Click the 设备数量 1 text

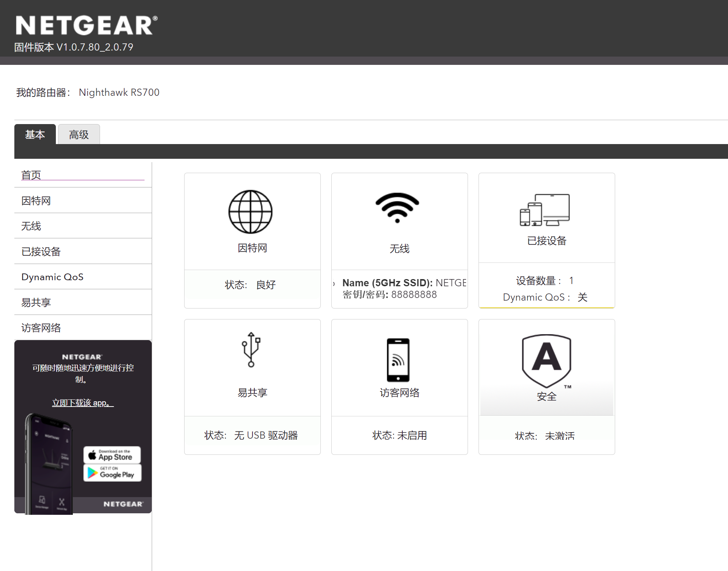pyautogui.click(x=545, y=281)
